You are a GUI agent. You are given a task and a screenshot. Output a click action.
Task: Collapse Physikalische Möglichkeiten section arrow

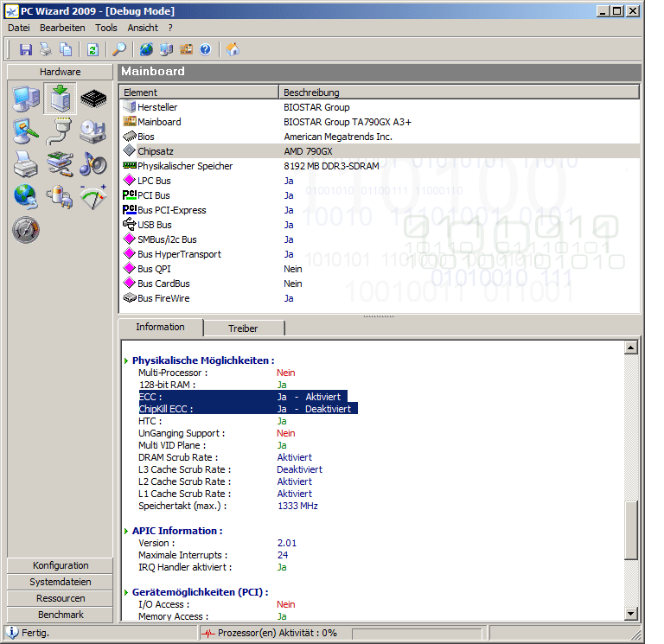(126, 361)
